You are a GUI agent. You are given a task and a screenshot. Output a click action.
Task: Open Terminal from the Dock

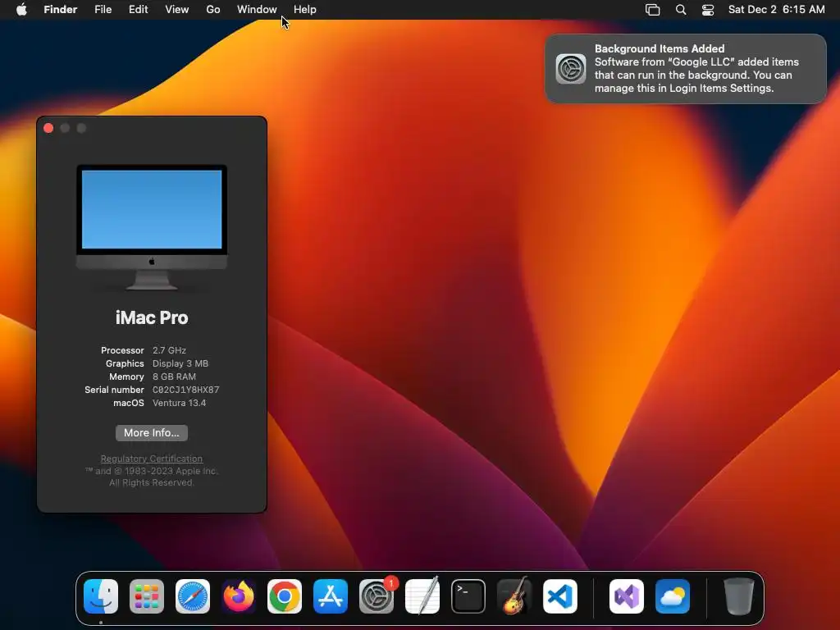pyautogui.click(x=468, y=596)
